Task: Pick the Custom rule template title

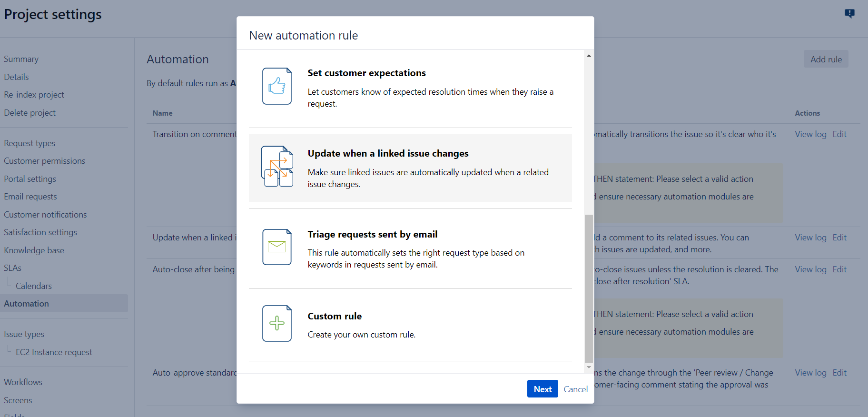Action: (x=335, y=316)
